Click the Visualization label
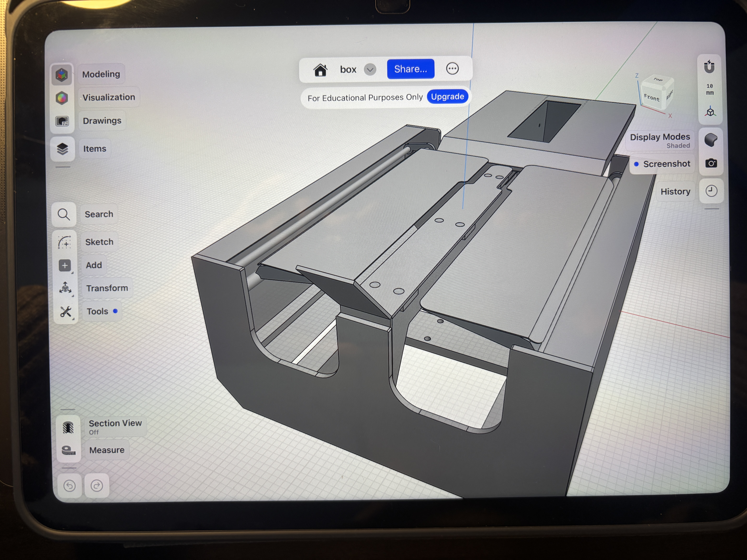The height and width of the screenshot is (560, 747). (109, 98)
